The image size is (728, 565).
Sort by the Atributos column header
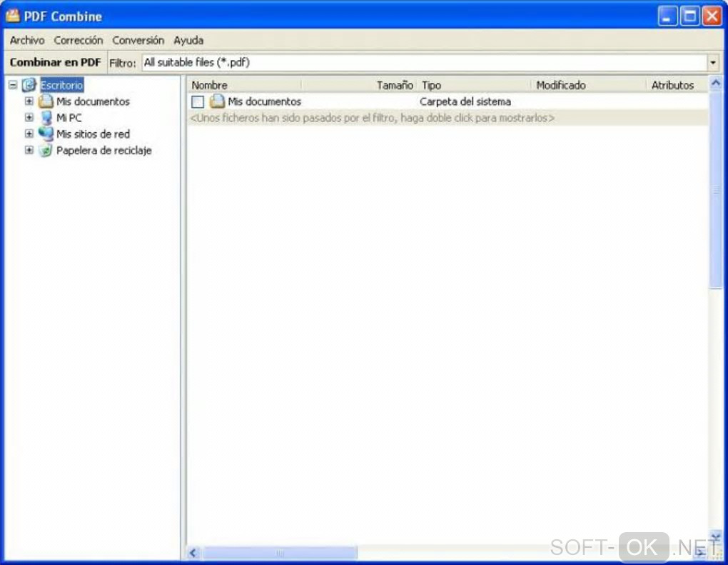677,85
